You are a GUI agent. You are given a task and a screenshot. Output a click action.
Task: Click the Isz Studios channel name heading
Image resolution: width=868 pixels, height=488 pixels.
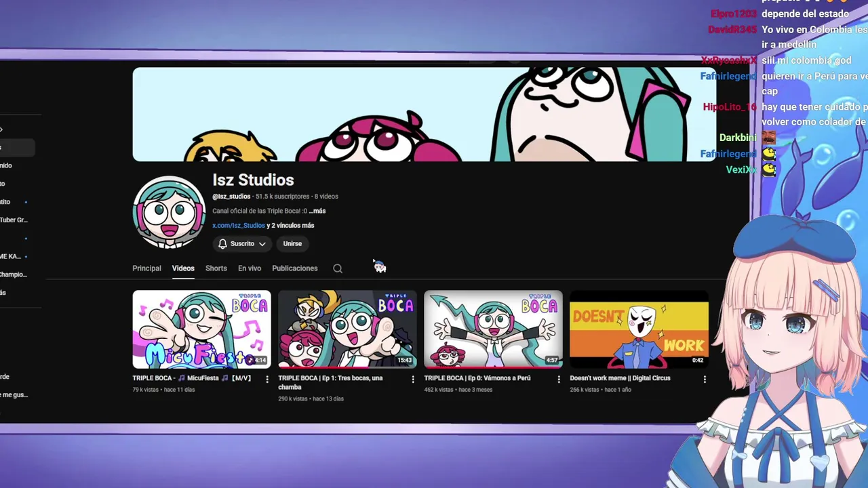tap(253, 180)
